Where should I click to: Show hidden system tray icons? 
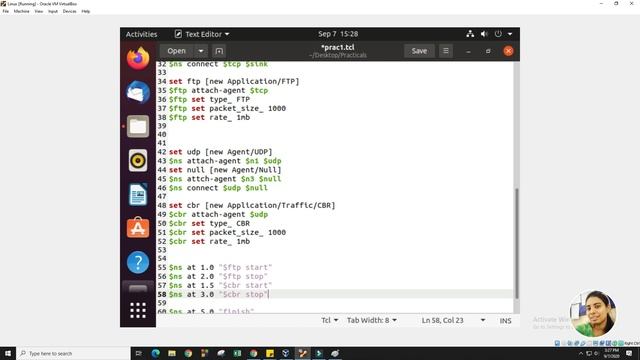click(x=581, y=353)
